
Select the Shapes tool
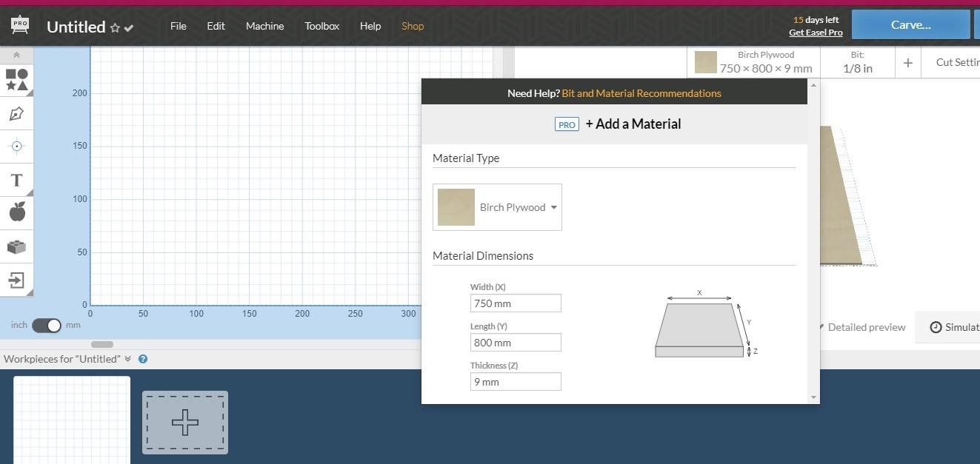[17, 80]
